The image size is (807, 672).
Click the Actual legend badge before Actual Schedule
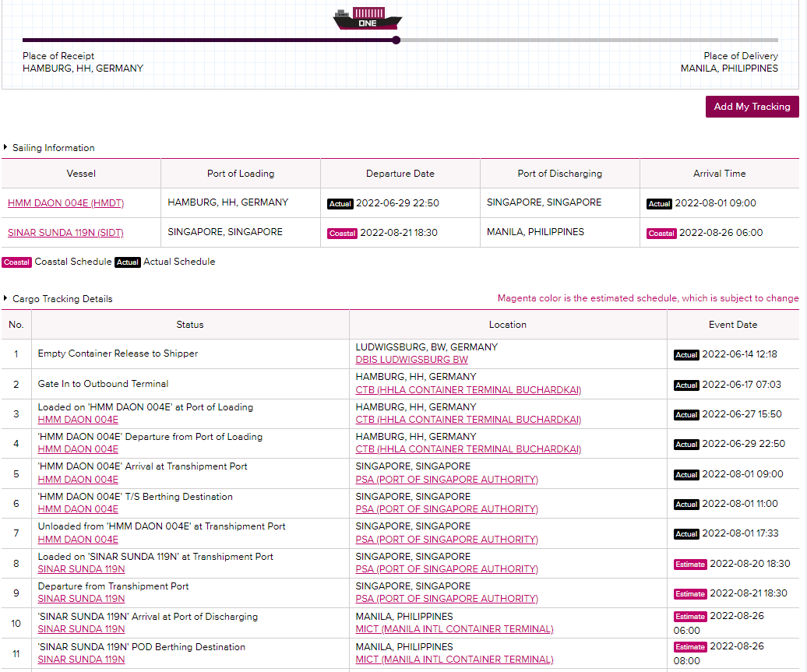(128, 262)
